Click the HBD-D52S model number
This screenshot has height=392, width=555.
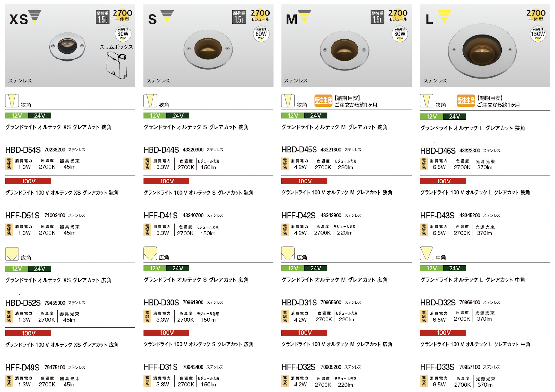click(x=23, y=303)
